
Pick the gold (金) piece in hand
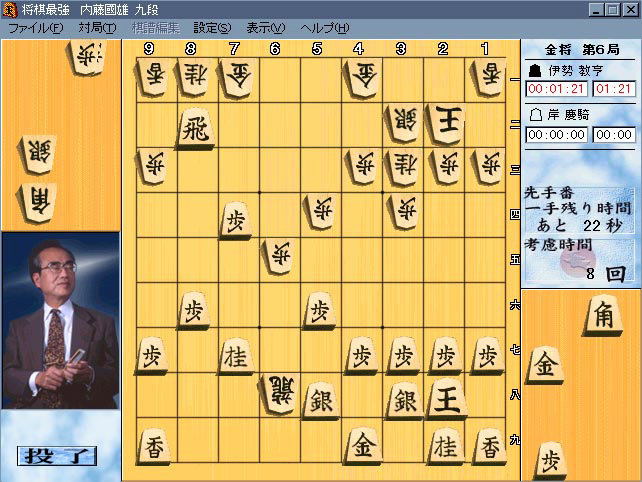click(x=545, y=365)
